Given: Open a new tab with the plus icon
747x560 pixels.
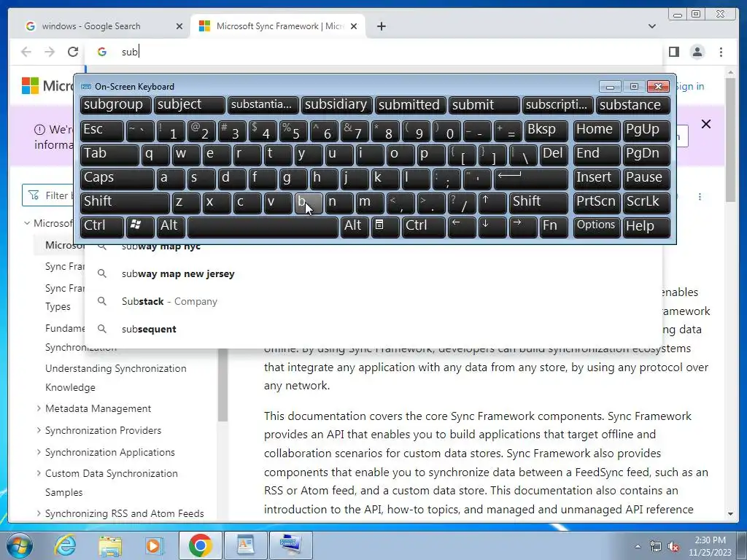Looking at the screenshot, I should [381, 26].
